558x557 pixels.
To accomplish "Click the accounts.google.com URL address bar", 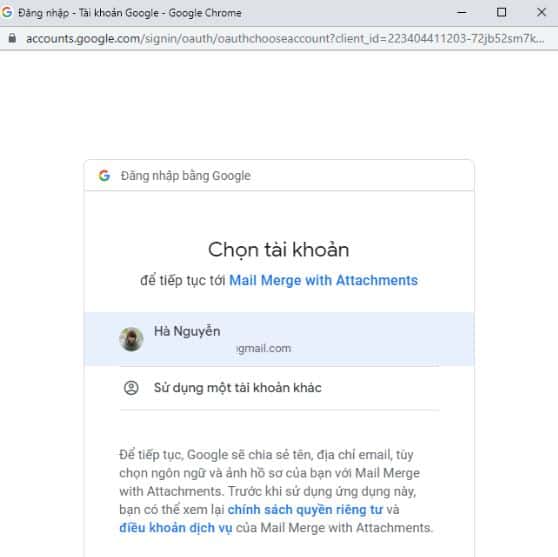I will (x=285, y=38).
